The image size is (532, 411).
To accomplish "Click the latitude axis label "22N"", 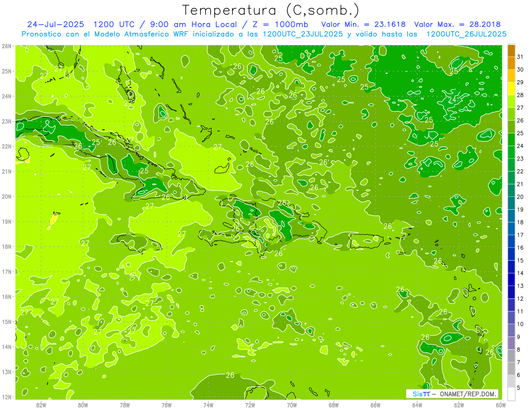I will click(x=6, y=146).
